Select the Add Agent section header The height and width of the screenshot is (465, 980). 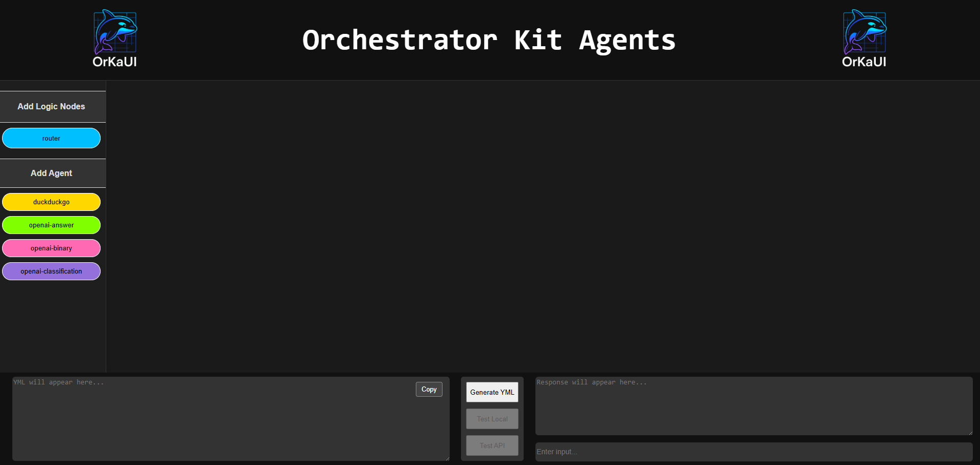(51, 173)
